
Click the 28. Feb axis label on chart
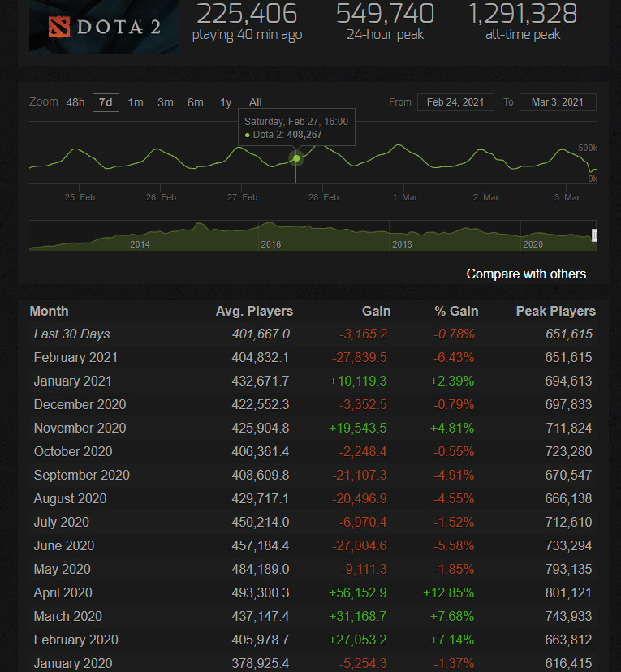pyautogui.click(x=324, y=197)
